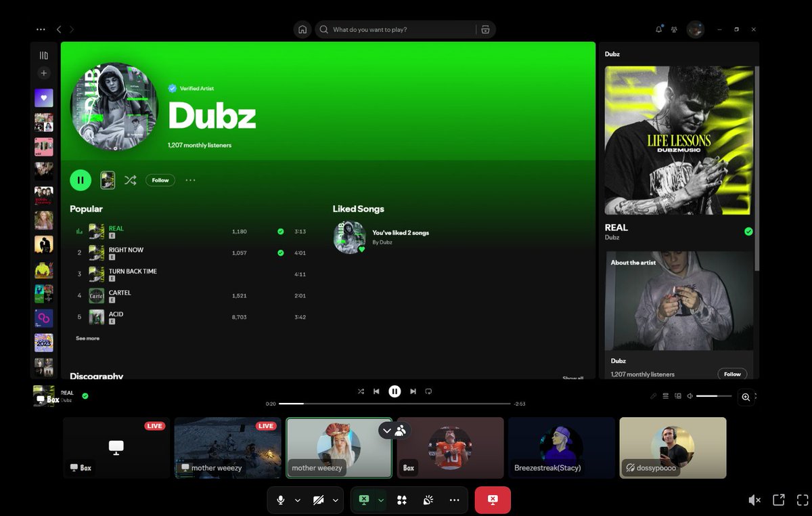Open the play queue icon
Screen dimensions: 812x516
point(666,396)
